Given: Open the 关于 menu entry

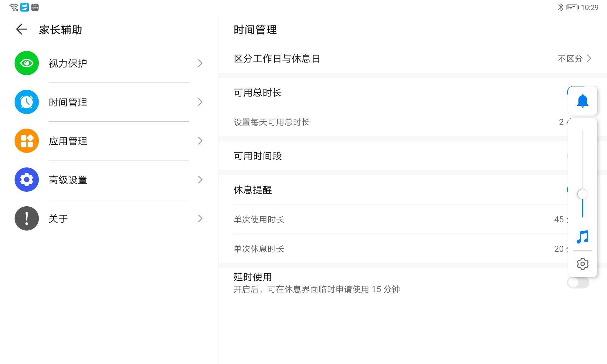Looking at the screenshot, I should (x=91, y=218).
